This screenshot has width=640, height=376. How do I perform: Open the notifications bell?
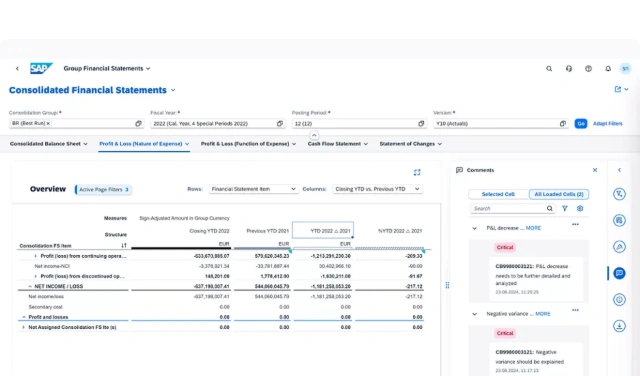608,69
